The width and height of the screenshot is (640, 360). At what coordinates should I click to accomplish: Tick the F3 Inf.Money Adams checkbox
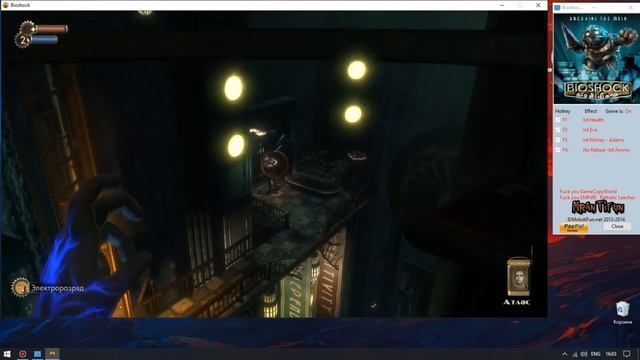[558, 140]
